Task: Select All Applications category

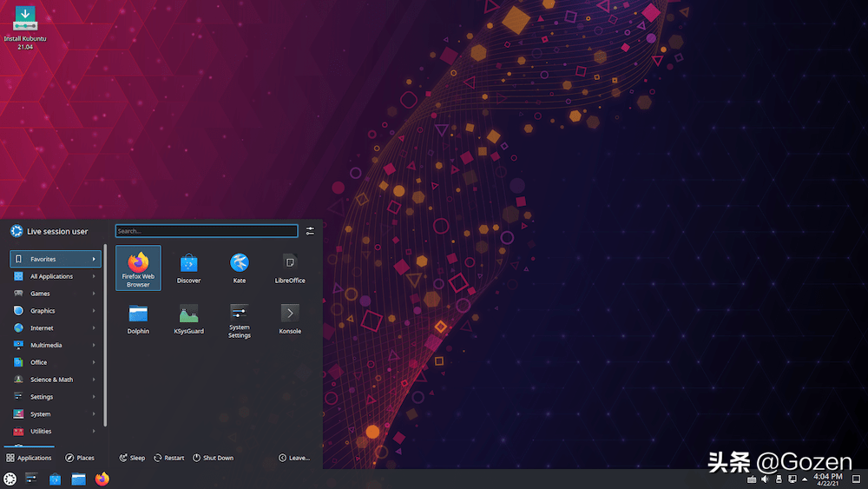Action: [x=56, y=276]
